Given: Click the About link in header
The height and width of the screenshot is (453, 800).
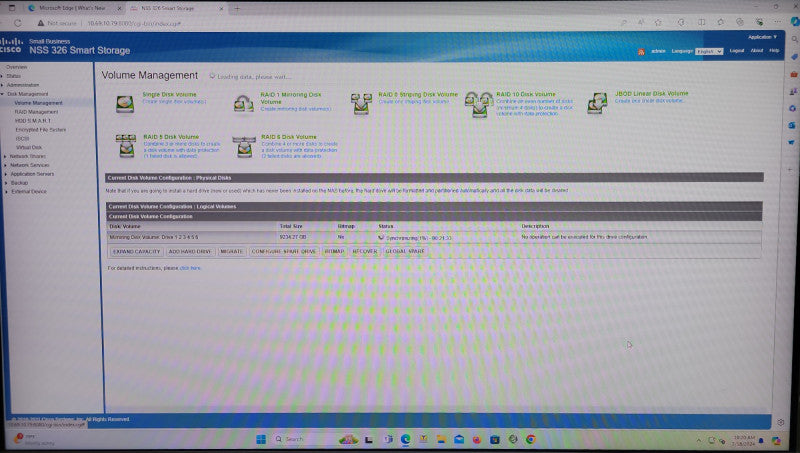Looking at the screenshot, I should (757, 51).
